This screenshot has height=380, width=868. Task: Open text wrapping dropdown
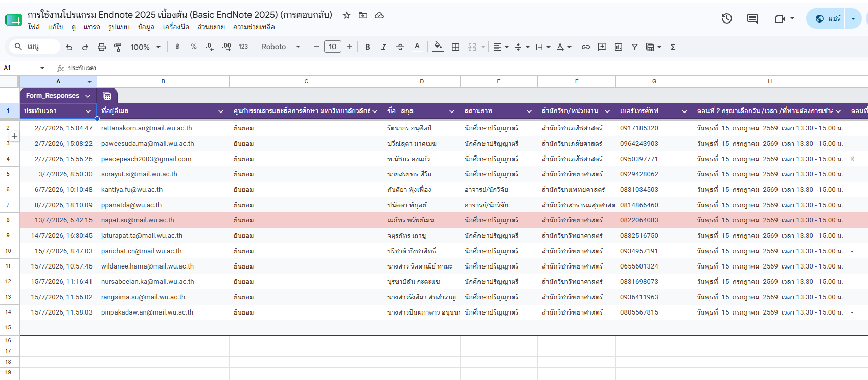(x=543, y=47)
